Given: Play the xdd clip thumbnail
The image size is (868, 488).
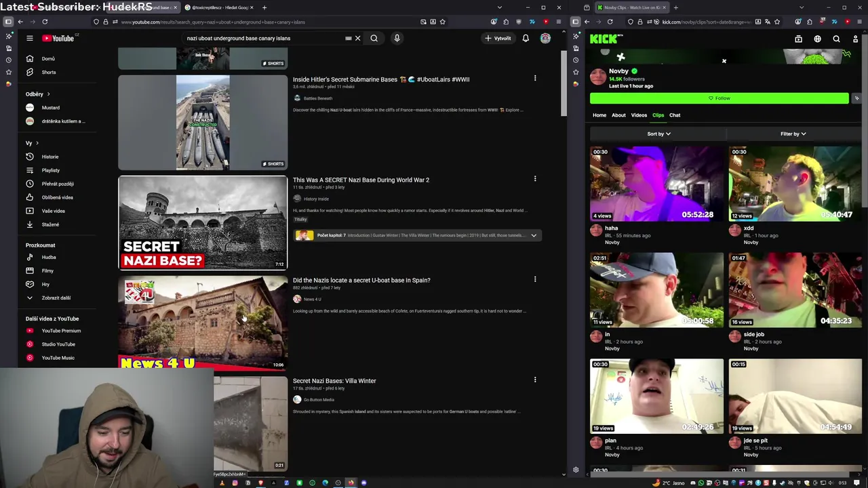Looking at the screenshot, I should [x=795, y=184].
